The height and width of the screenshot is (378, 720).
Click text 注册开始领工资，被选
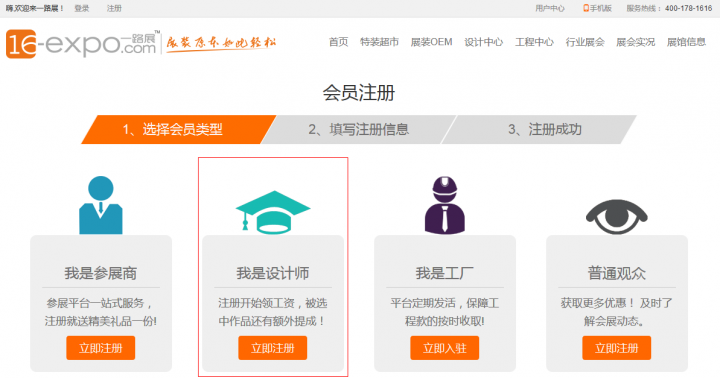tap(273, 303)
